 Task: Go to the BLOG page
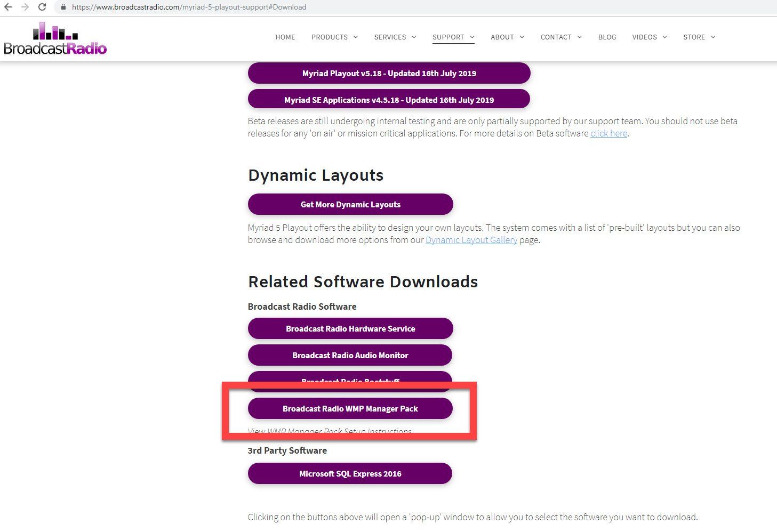click(x=607, y=37)
